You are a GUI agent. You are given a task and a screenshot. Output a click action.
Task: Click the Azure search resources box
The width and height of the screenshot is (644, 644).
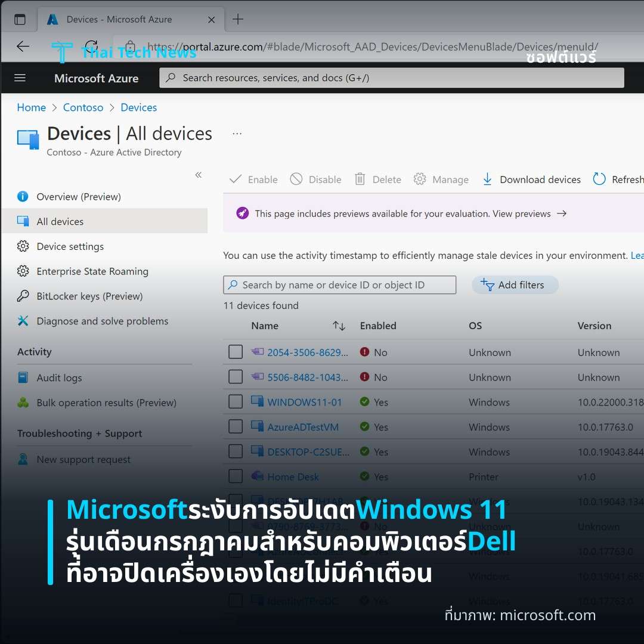coord(391,78)
